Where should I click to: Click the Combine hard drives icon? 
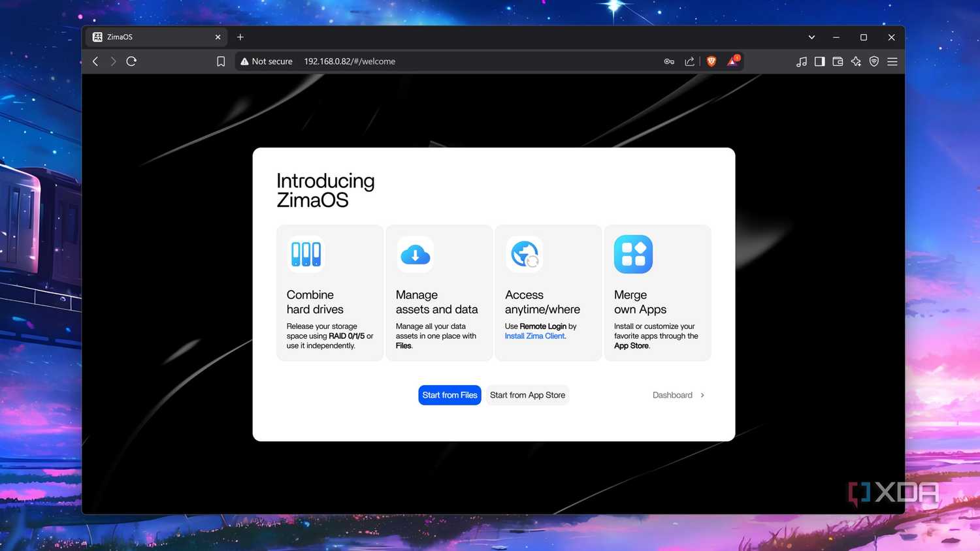pyautogui.click(x=306, y=254)
